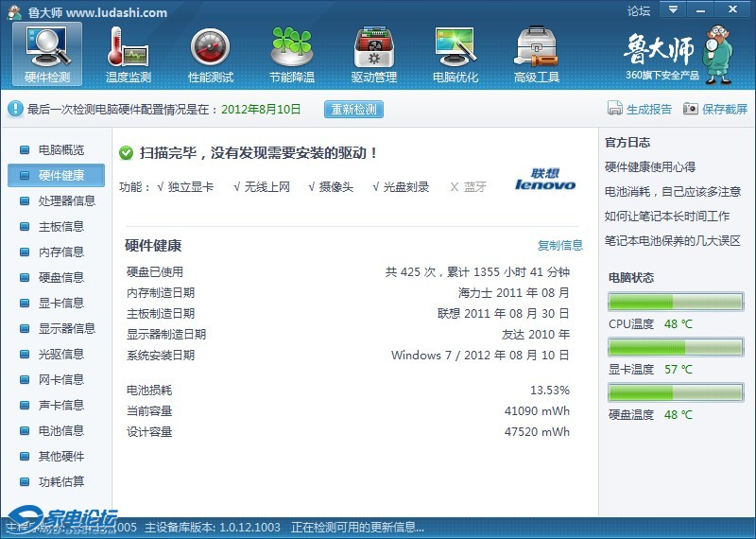Click 复制信息 copy info link

pyautogui.click(x=559, y=245)
